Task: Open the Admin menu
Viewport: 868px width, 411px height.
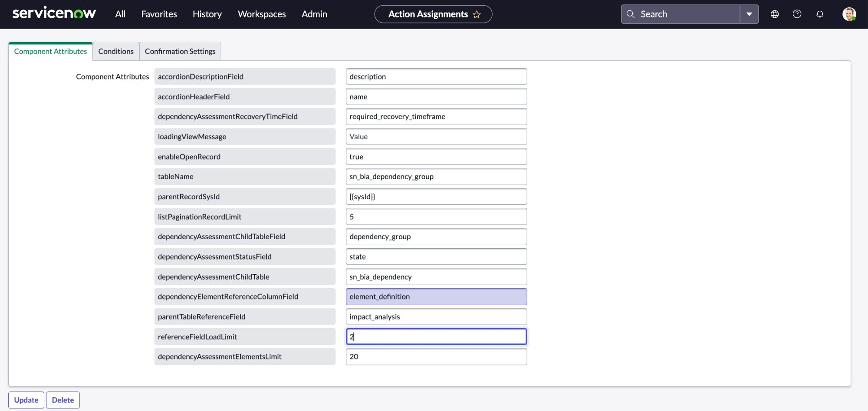Action: pos(314,14)
